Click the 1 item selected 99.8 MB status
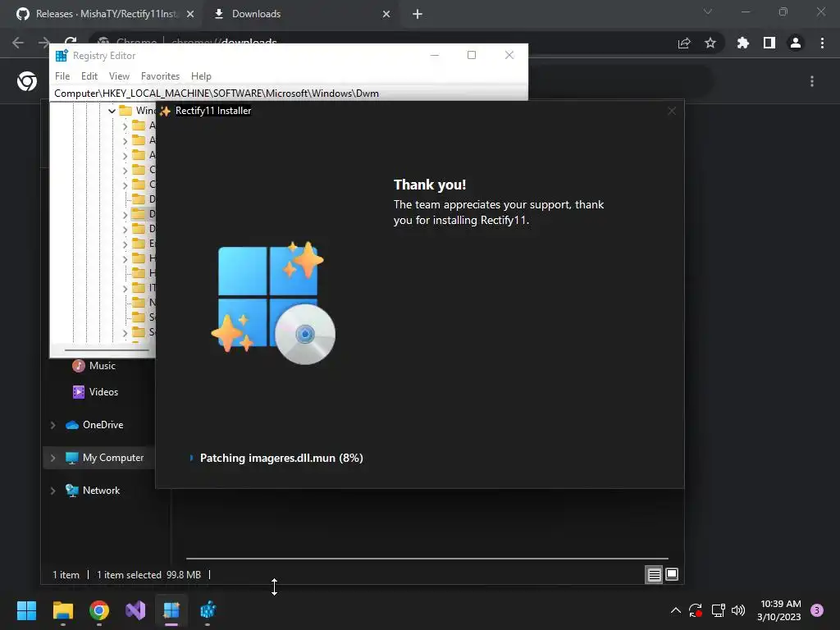 149,575
